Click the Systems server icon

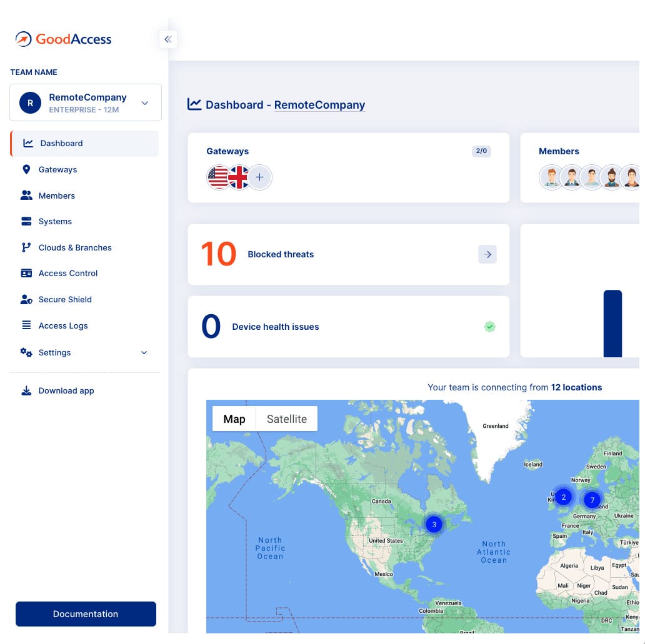(x=26, y=221)
